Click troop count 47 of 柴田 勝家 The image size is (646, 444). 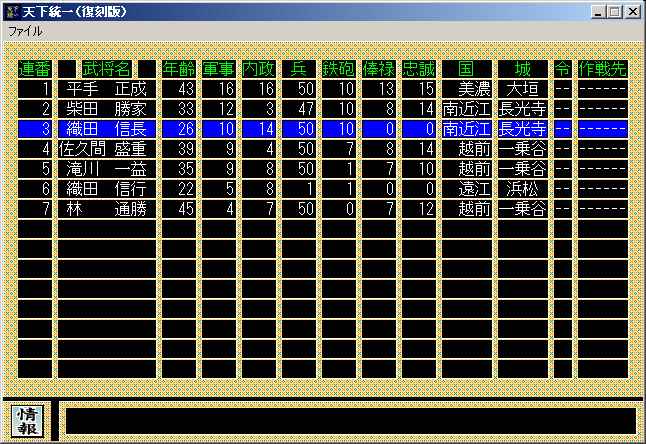[299, 109]
